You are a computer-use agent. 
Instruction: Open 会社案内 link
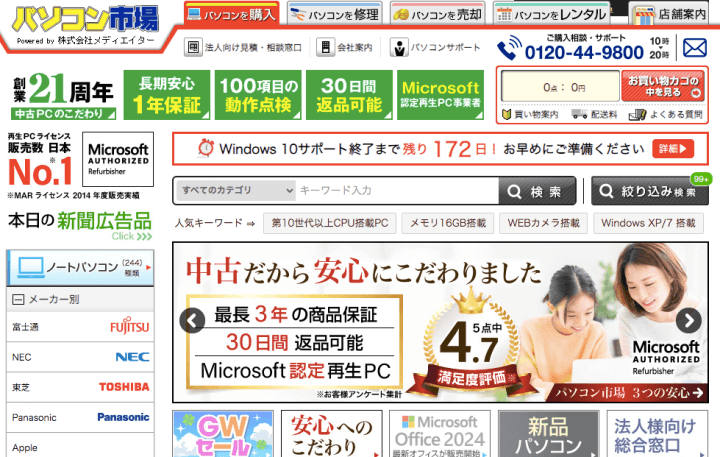coord(344,47)
